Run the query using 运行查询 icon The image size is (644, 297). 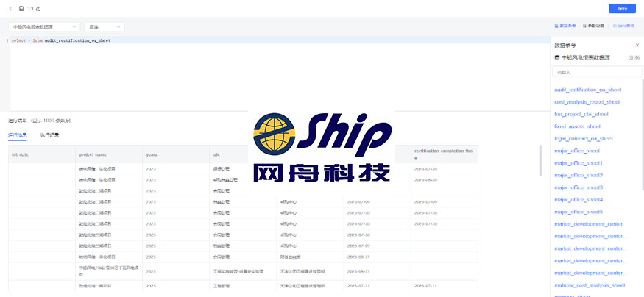coord(624,26)
